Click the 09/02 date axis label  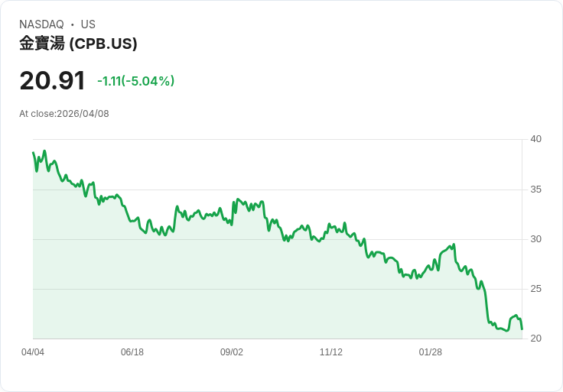click(232, 352)
